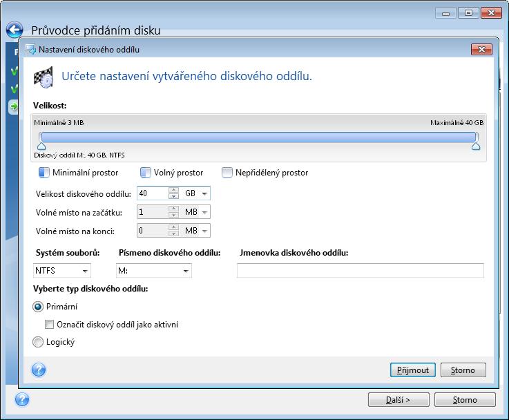509x420 pixels.
Task: Click the dialog help question mark icon
Action: click(x=39, y=370)
